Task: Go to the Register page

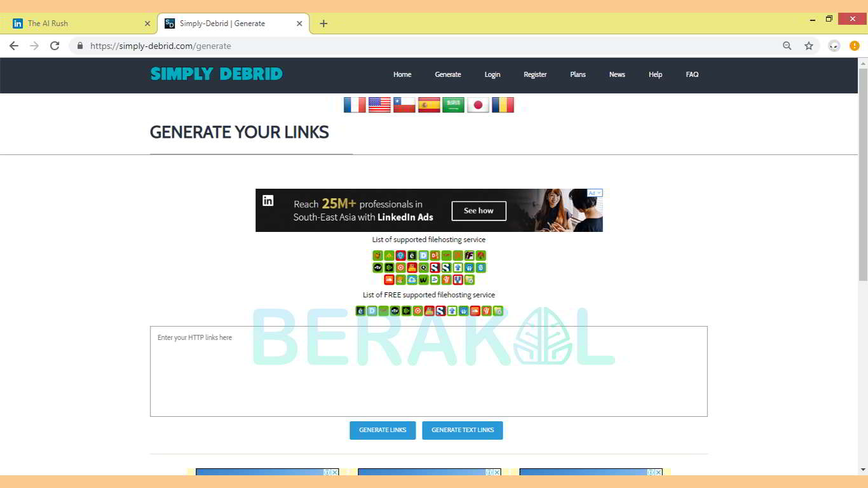Action: click(x=535, y=74)
